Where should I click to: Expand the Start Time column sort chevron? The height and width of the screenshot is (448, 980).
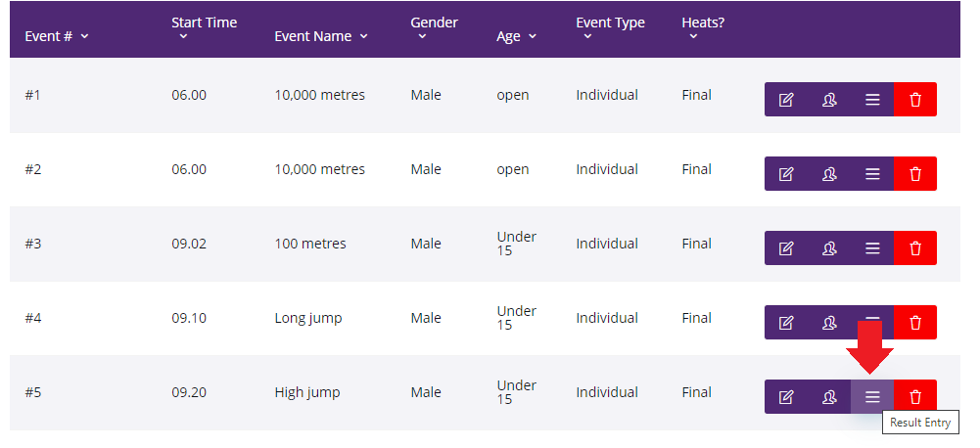pyautogui.click(x=183, y=37)
